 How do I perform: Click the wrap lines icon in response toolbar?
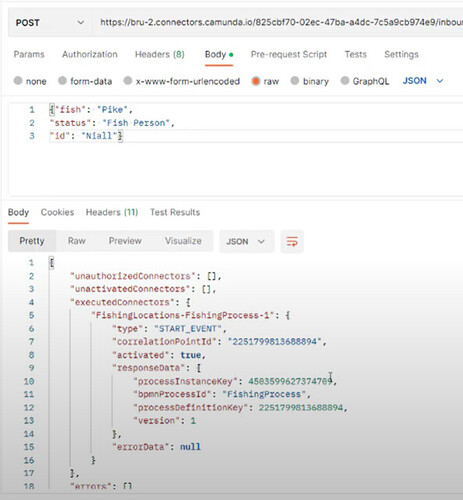pos(292,241)
